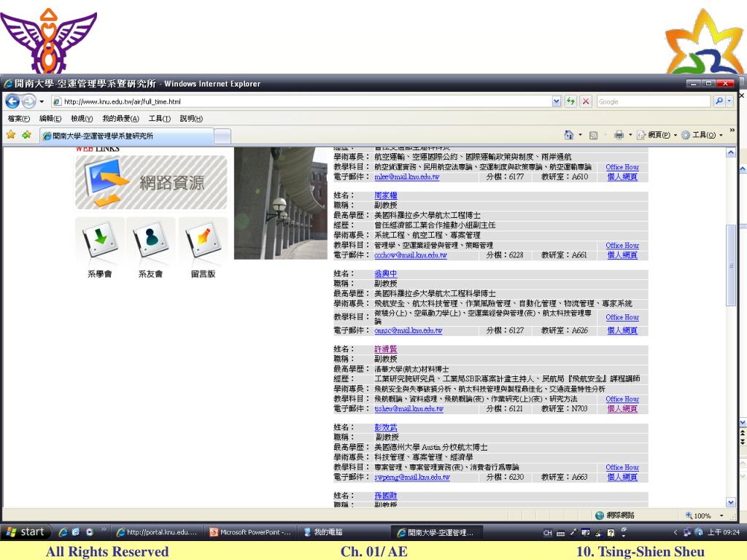Select the 開南大學-空運管理學系暨研究所 browser tab

127,136
